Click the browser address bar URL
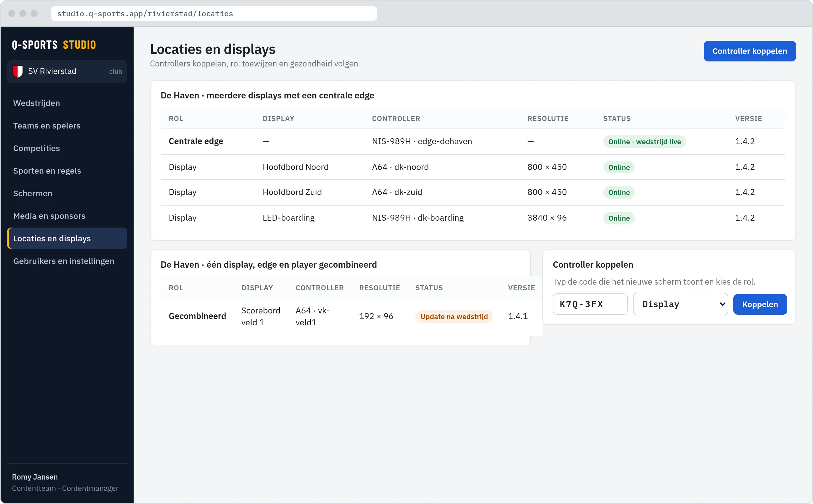 (x=214, y=14)
